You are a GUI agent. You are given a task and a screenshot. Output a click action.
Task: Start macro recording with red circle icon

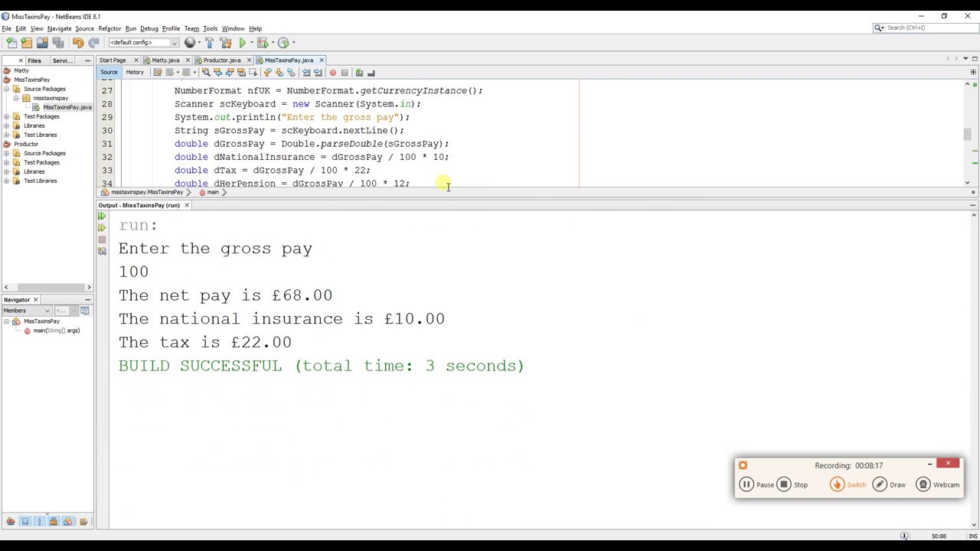pyautogui.click(x=332, y=73)
